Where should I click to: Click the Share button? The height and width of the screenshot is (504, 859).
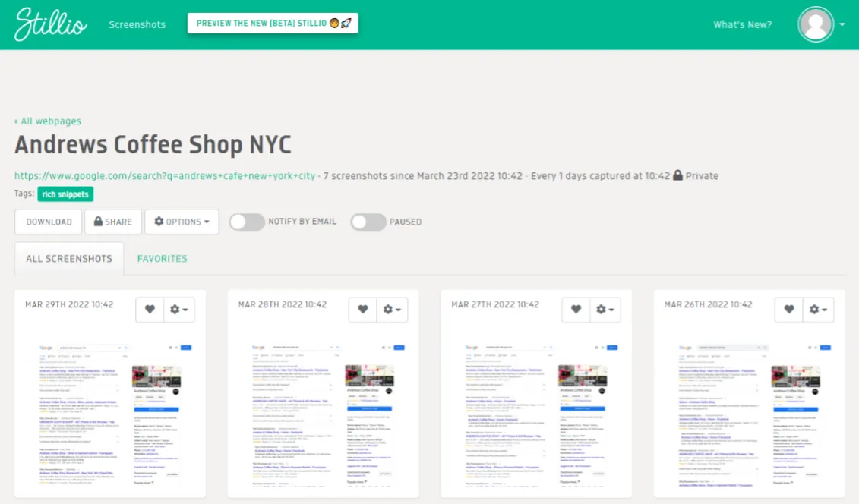pos(113,222)
